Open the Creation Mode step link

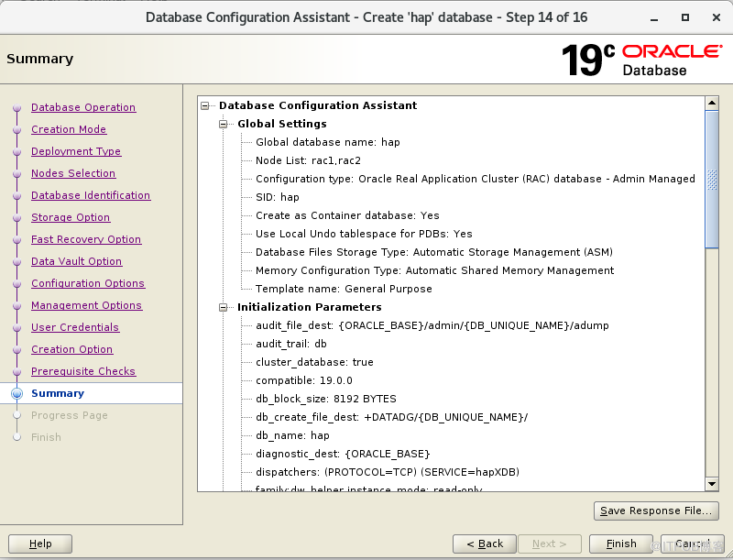69,129
